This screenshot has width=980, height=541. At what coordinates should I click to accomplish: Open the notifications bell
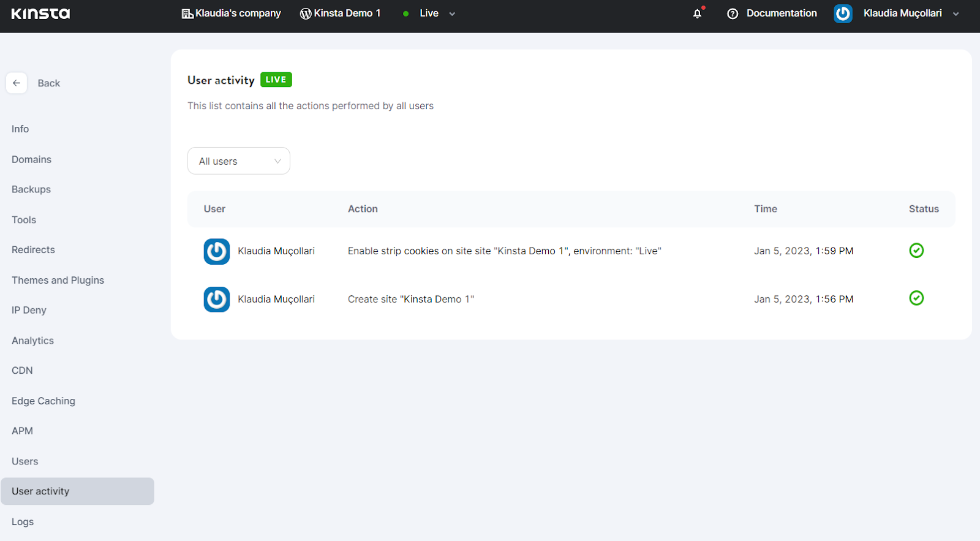point(698,13)
